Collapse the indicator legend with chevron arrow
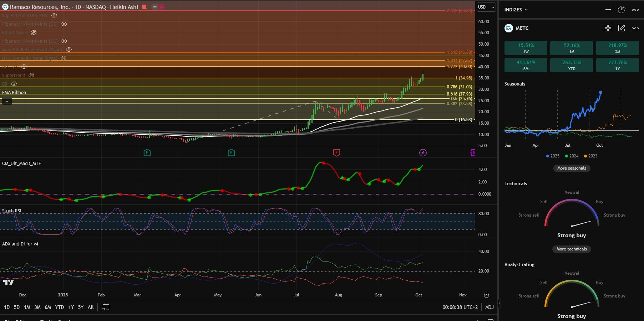The image size is (644, 321). click(x=7, y=102)
